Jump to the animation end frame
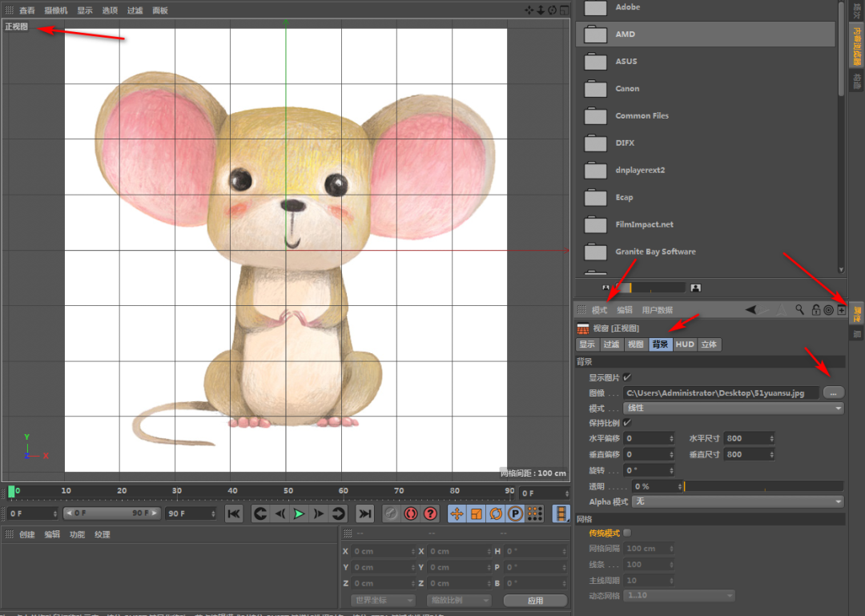Image resolution: width=865 pixels, height=616 pixels. (x=365, y=513)
